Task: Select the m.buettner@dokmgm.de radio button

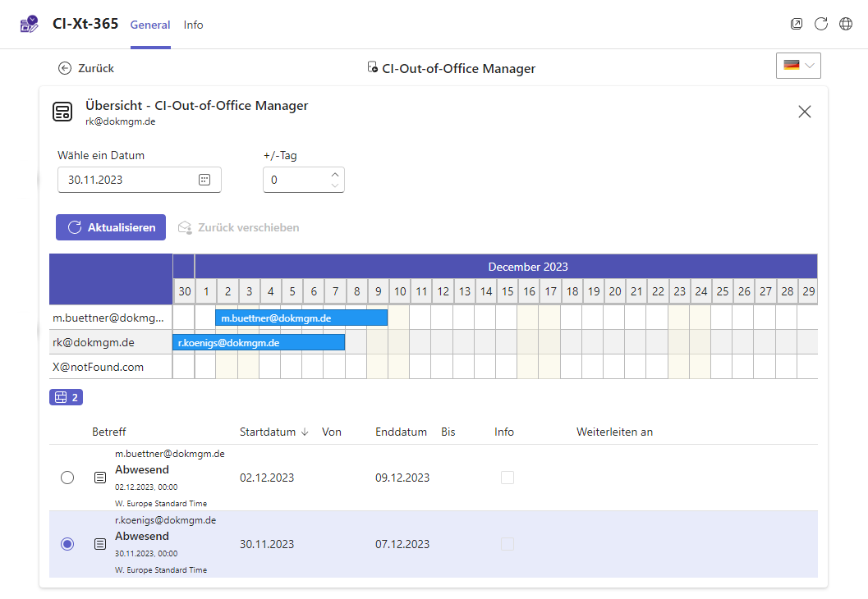Action: point(67,478)
